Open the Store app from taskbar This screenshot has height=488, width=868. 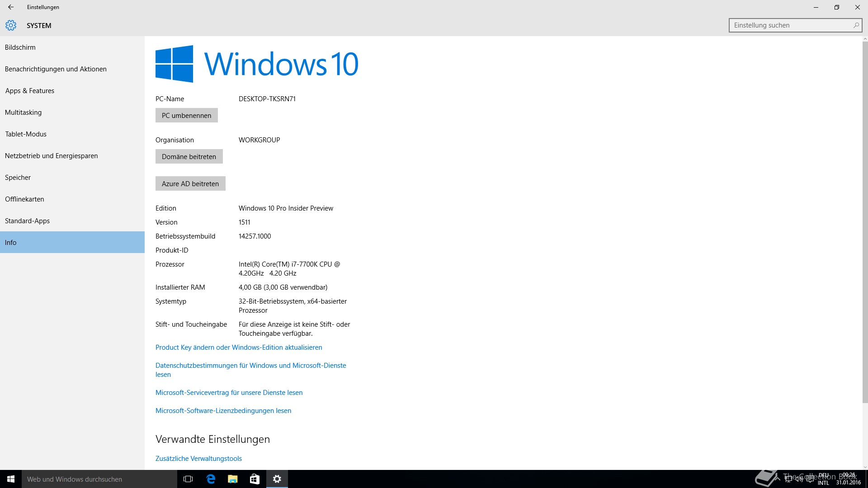point(255,479)
